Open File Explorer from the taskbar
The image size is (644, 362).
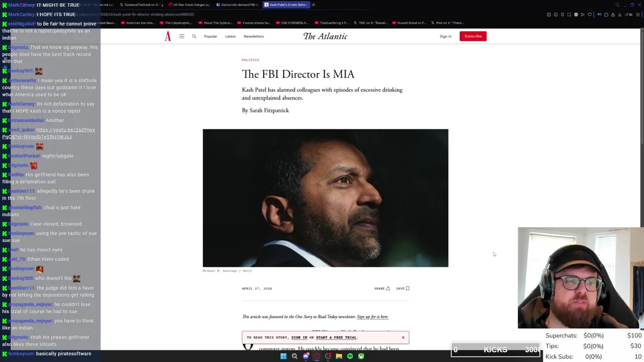[339, 356]
